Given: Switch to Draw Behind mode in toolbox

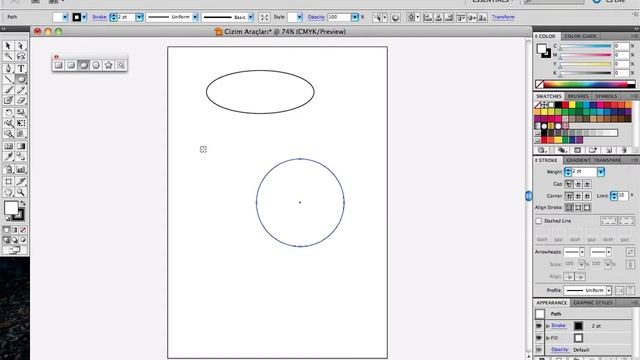Looking at the screenshot, I should [x=15, y=240].
